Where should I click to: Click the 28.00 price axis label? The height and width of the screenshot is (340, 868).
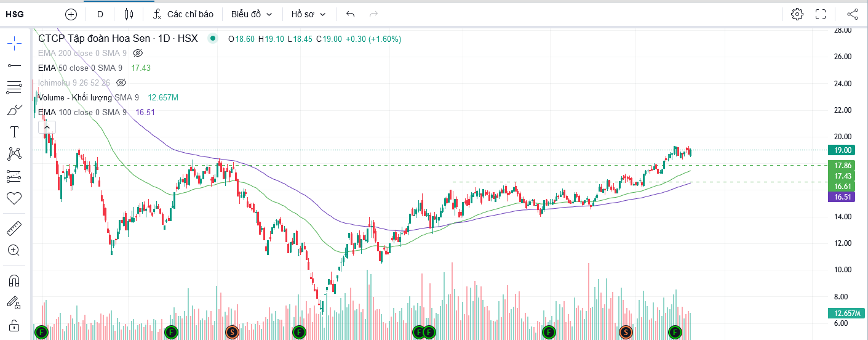(x=842, y=30)
